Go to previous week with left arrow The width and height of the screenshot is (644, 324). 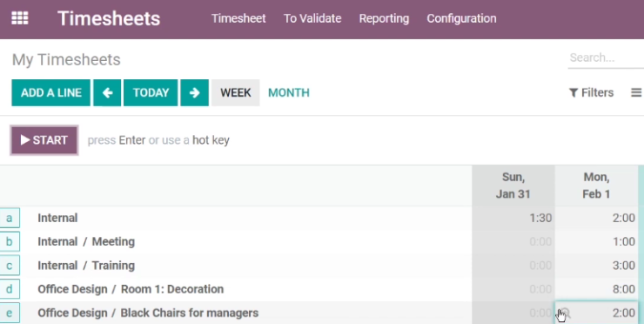click(x=107, y=93)
